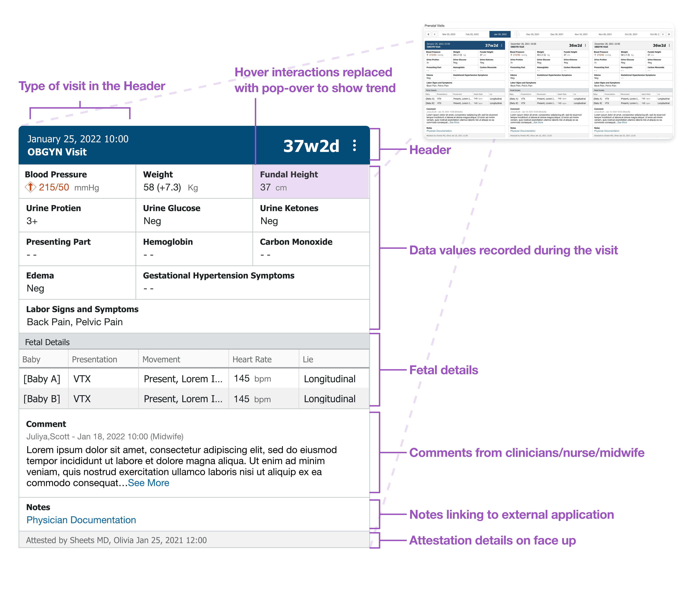Click highlighted Fundal Height cell to show trend
This screenshot has width=694, height=616.
pos(311,181)
